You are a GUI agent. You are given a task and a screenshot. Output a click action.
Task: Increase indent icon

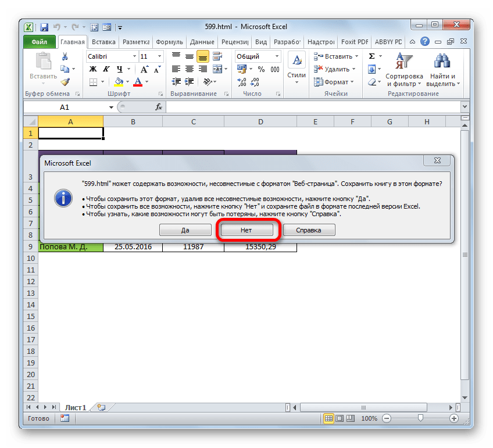tap(190, 82)
